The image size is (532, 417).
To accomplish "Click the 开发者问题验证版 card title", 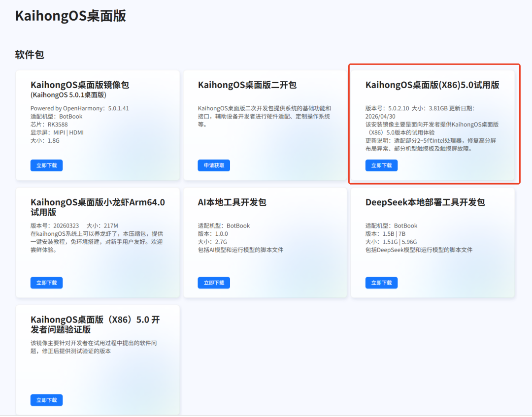I will [x=95, y=324].
